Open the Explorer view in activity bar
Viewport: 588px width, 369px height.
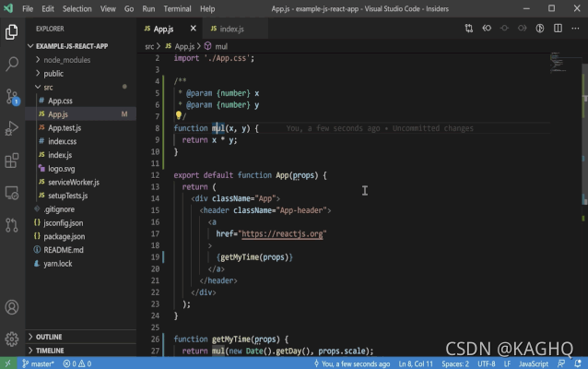tap(12, 32)
